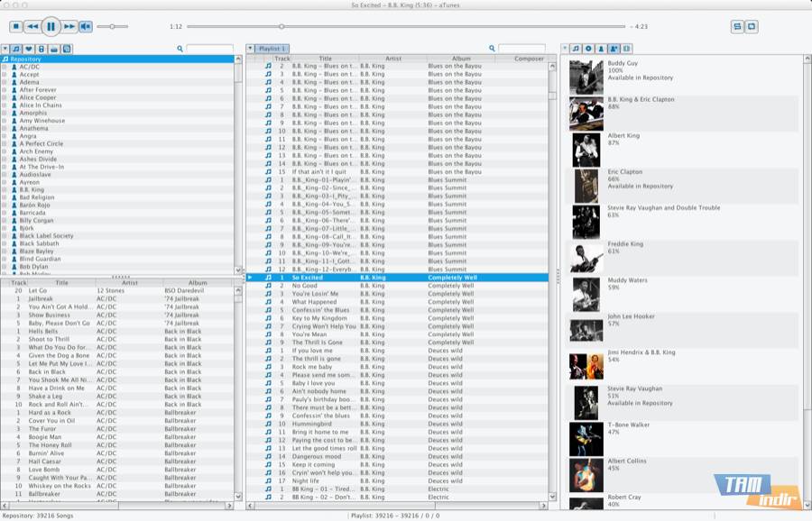Open the album disc icon in context panel
The height and width of the screenshot is (521, 812).
(588, 49)
